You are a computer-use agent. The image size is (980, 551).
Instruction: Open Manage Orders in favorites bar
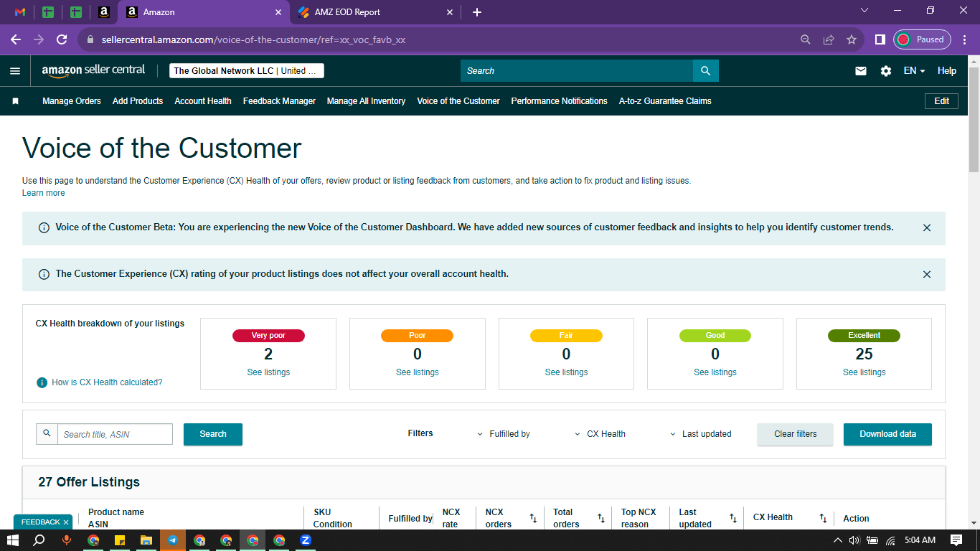(72, 101)
